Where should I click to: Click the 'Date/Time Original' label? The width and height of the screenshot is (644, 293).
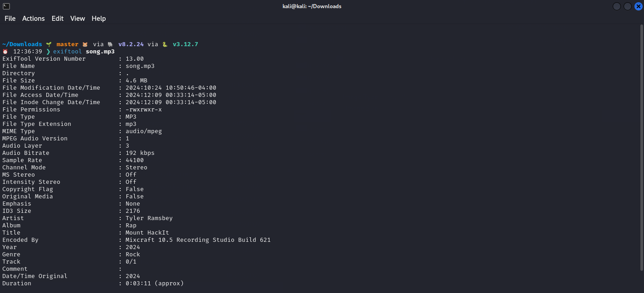35,276
